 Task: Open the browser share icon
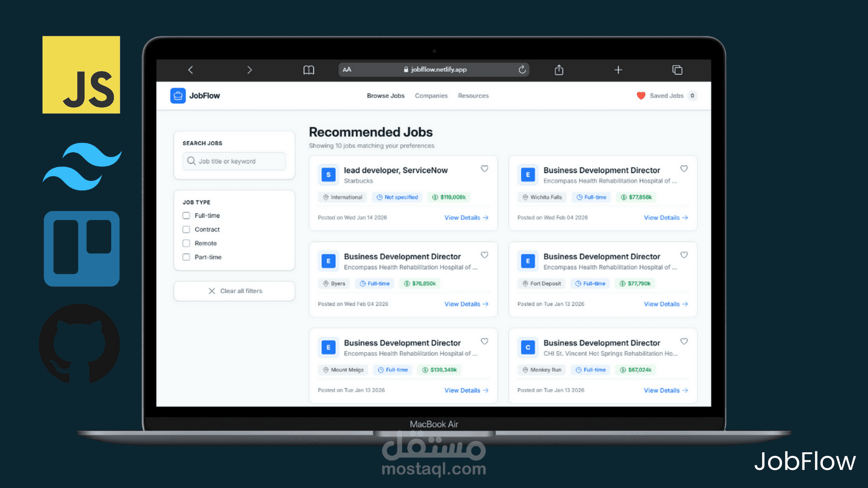click(x=559, y=70)
